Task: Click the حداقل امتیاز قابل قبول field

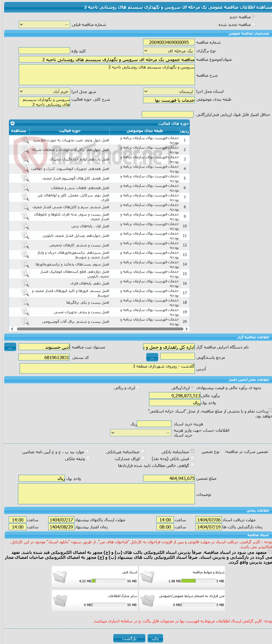Action: click(x=168, y=115)
